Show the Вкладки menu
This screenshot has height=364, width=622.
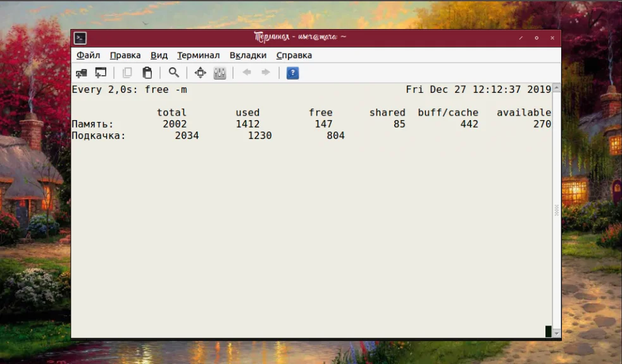click(248, 55)
